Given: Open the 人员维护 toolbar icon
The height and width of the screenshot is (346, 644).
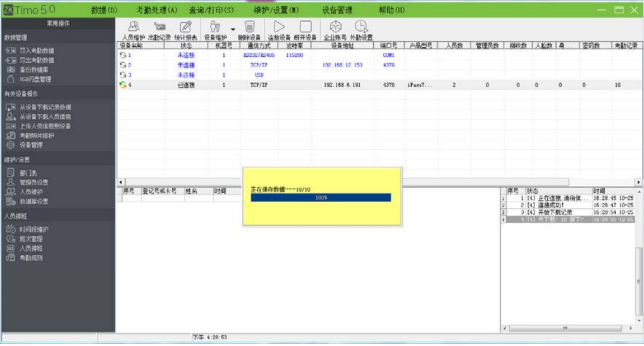Looking at the screenshot, I should pos(133,30).
